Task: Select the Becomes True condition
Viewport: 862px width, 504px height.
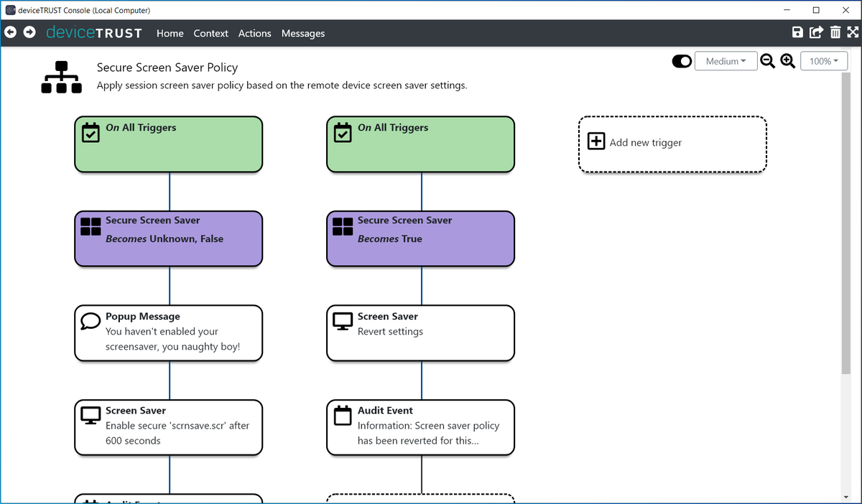Action: (x=421, y=238)
